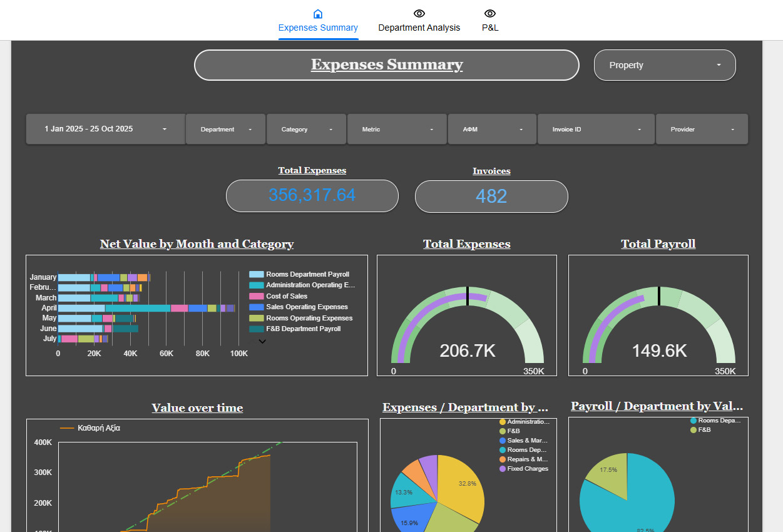
Task: Click the legend scroll-down chevron in bar chart
Action: click(262, 342)
